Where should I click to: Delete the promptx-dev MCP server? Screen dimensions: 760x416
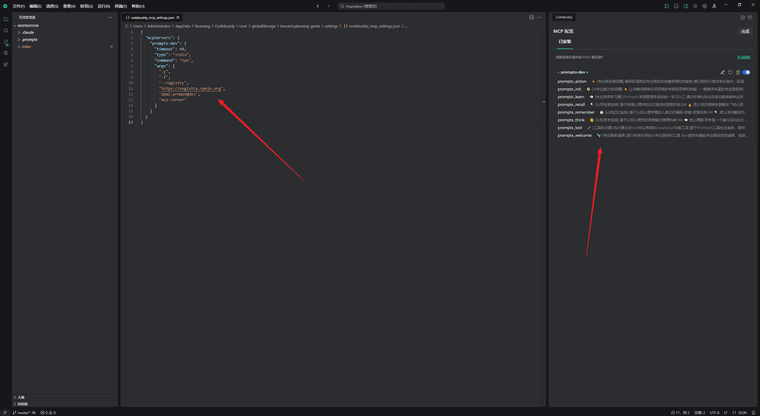[738, 72]
